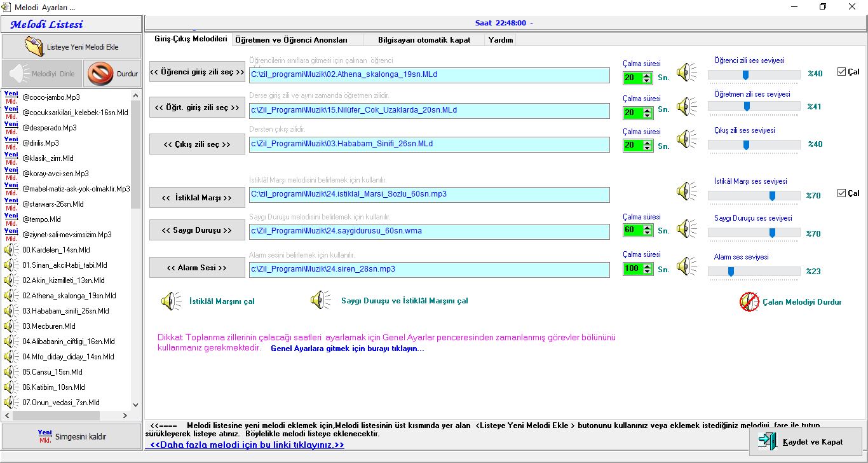Click speaker icon for İstiklâl Marşı volume
Screen dimensions: 868x463
coord(686,190)
